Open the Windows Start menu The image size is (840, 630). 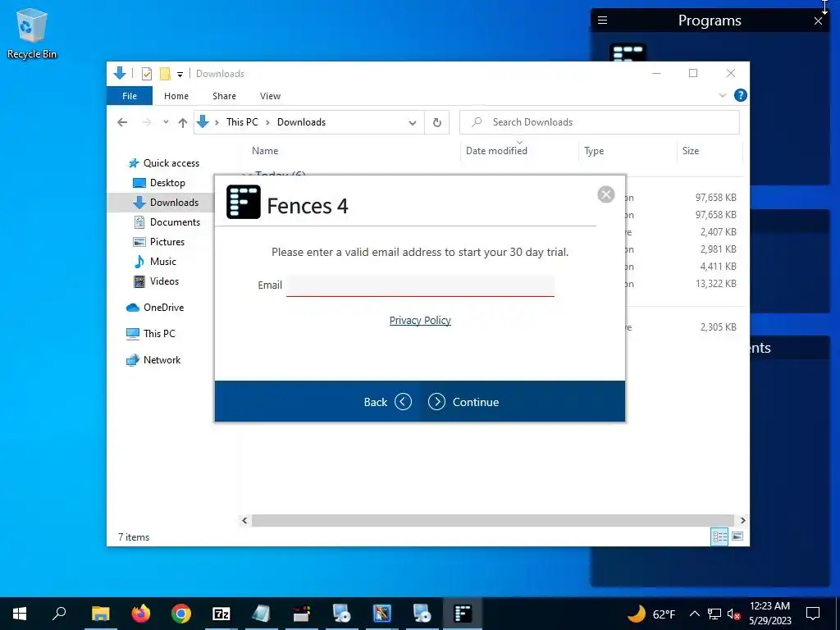pos(20,614)
